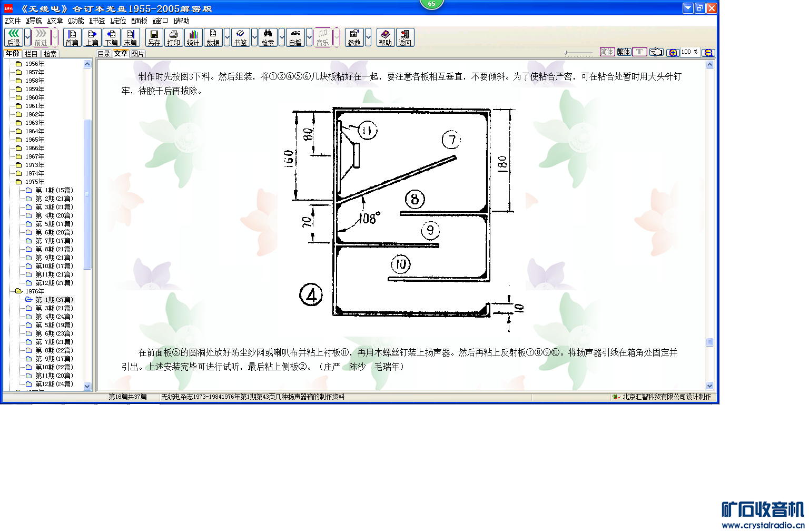This screenshot has width=809, height=532.
Task: Zoom in with the plus magnifier
Action: click(x=673, y=52)
